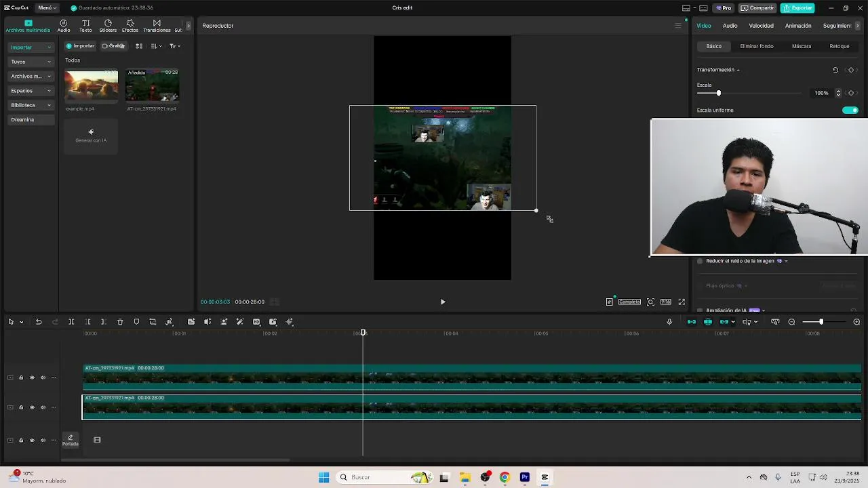Click the crop tool in timeline toolbar
This screenshot has height=488, width=868.
(153, 322)
